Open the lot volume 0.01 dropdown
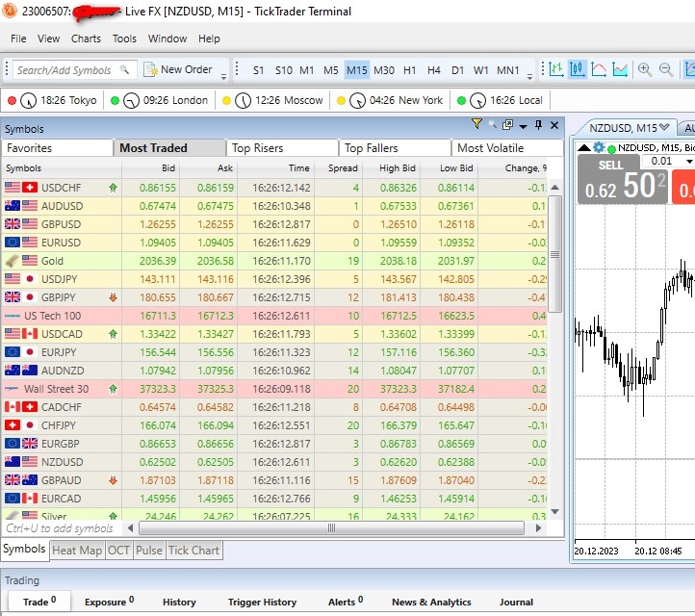This screenshot has width=695, height=616. click(x=689, y=161)
